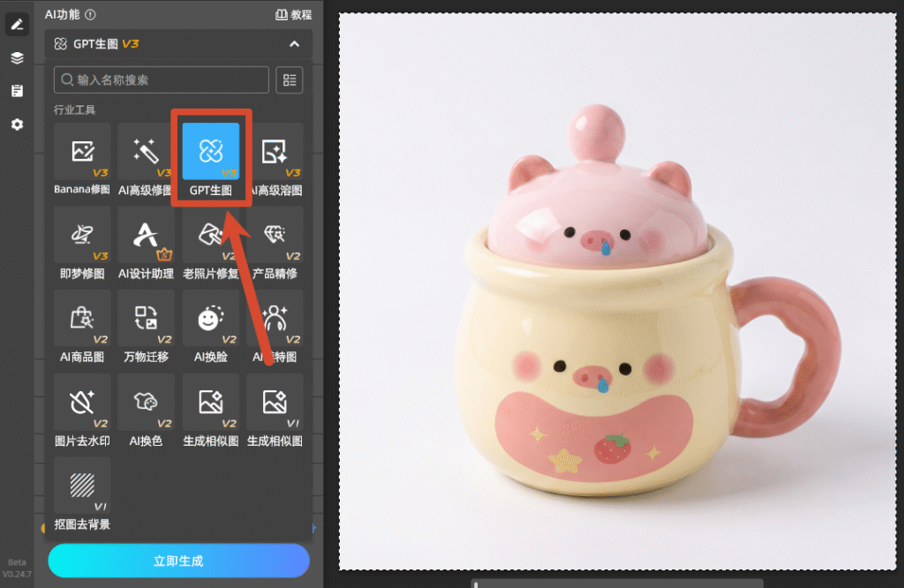Collapse the GPT生图 tool list chevron
The height and width of the screenshot is (588, 904).
click(295, 44)
